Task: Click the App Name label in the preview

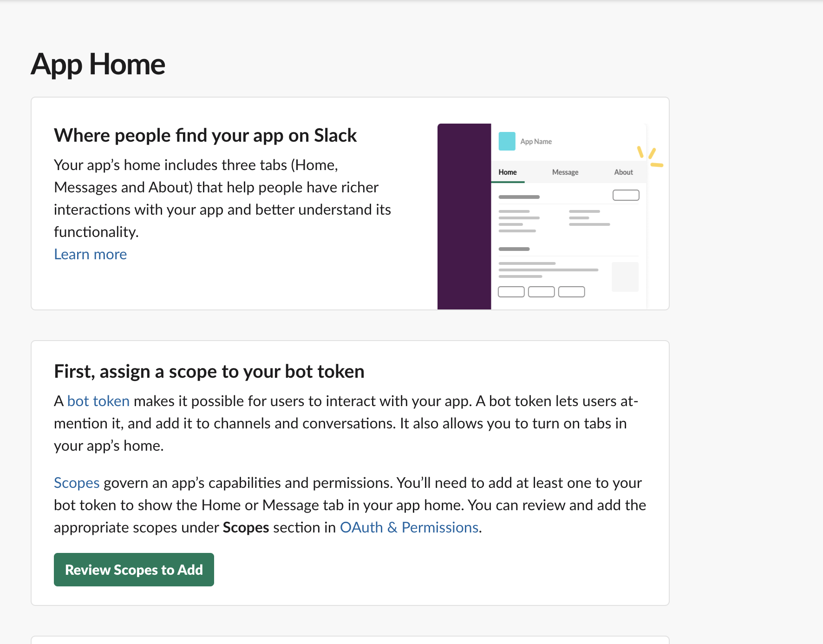Action: pos(536,142)
